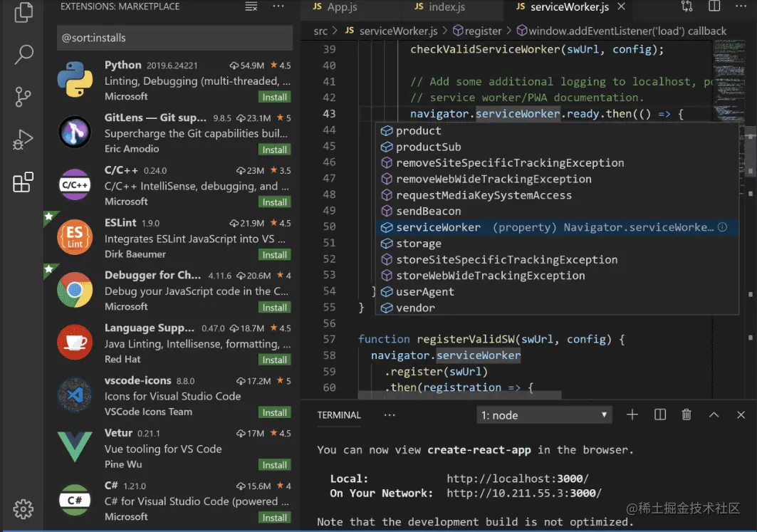
Task: Click the ESLint extension logo
Action: pos(75,237)
